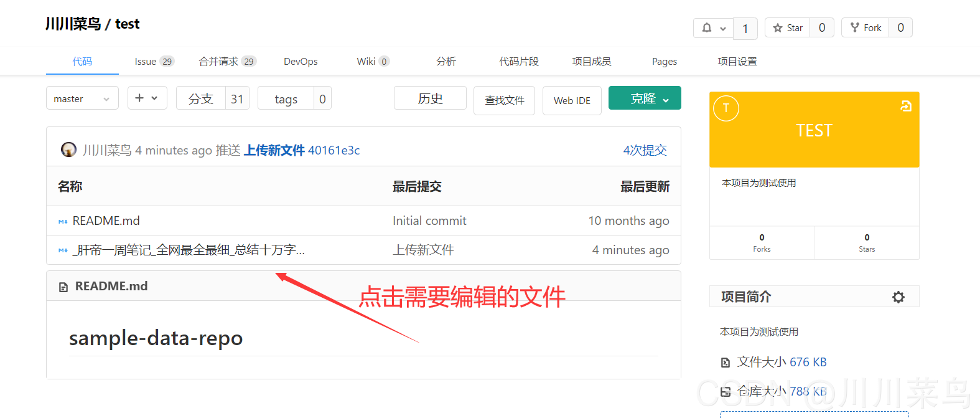Viewport: 980px width, 418px height.
Task: Click the circular T project avatar
Action: [726, 108]
